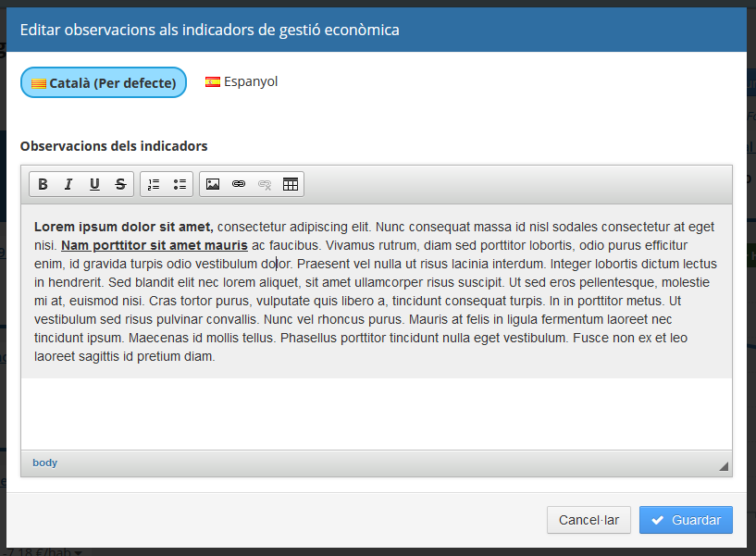Click the underlined "Nam porttitor sit amet mauris"
This screenshot has width=756, height=556.
tap(154, 245)
